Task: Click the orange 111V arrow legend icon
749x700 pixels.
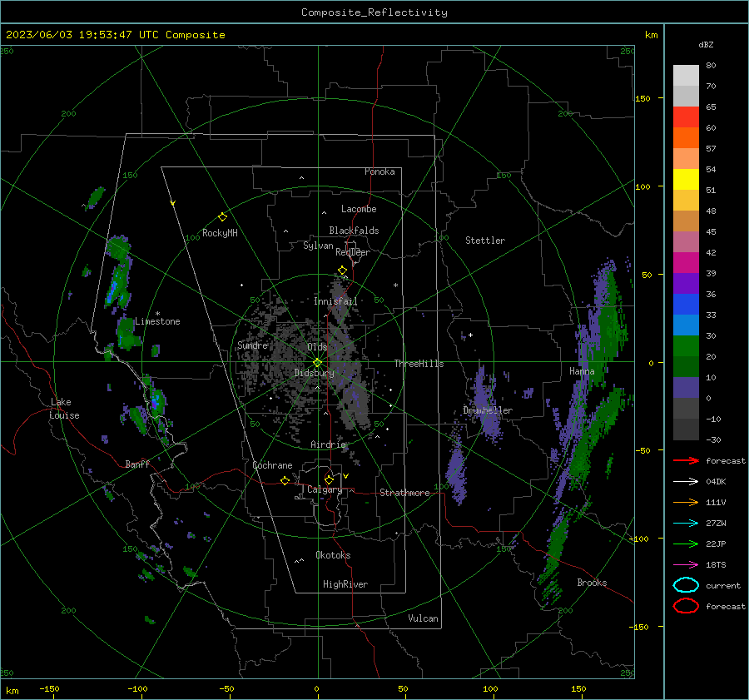Action: tap(686, 502)
